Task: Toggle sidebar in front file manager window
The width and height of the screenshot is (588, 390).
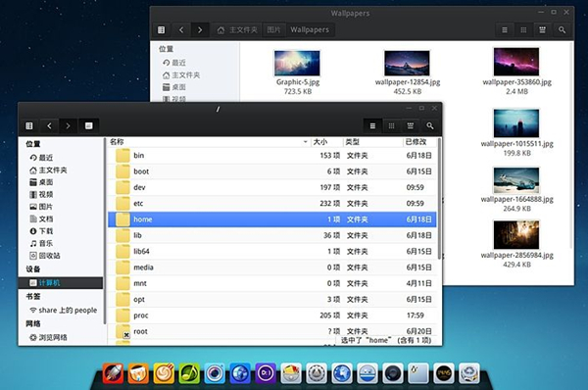Action: click(x=29, y=126)
